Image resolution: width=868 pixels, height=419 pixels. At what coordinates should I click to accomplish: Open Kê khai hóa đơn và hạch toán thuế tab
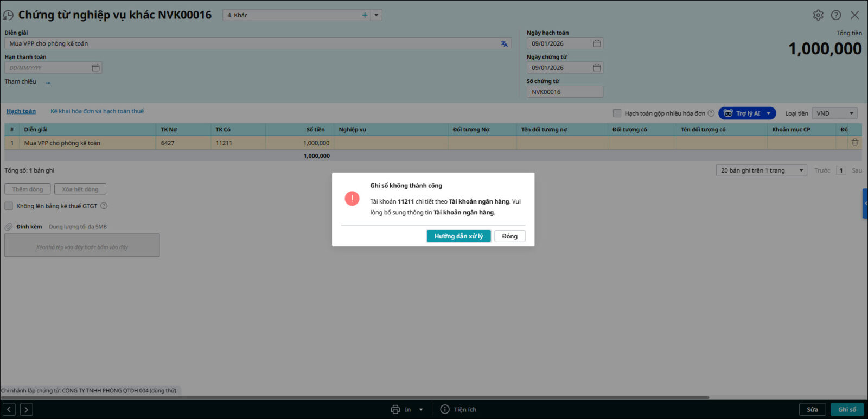point(97,111)
